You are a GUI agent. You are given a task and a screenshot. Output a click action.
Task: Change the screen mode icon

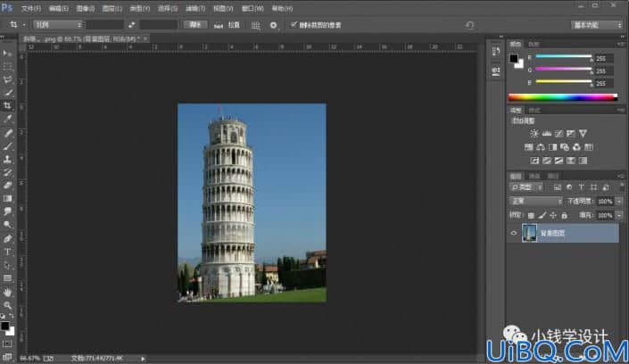[7, 356]
